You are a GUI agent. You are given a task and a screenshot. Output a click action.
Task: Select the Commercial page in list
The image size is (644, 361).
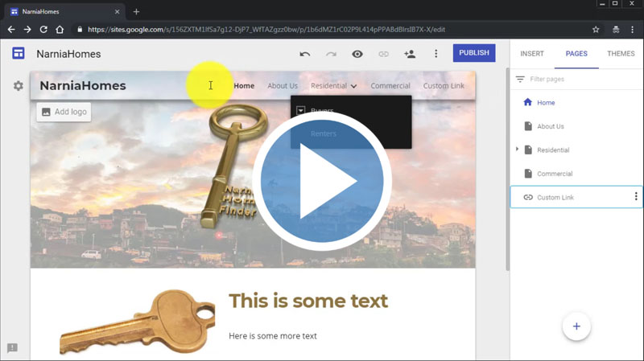pyautogui.click(x=555, y=174)
